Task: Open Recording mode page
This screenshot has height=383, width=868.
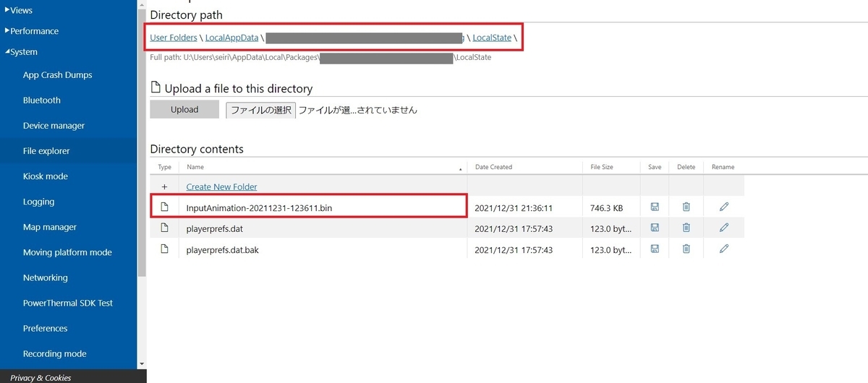Action: 54,354
